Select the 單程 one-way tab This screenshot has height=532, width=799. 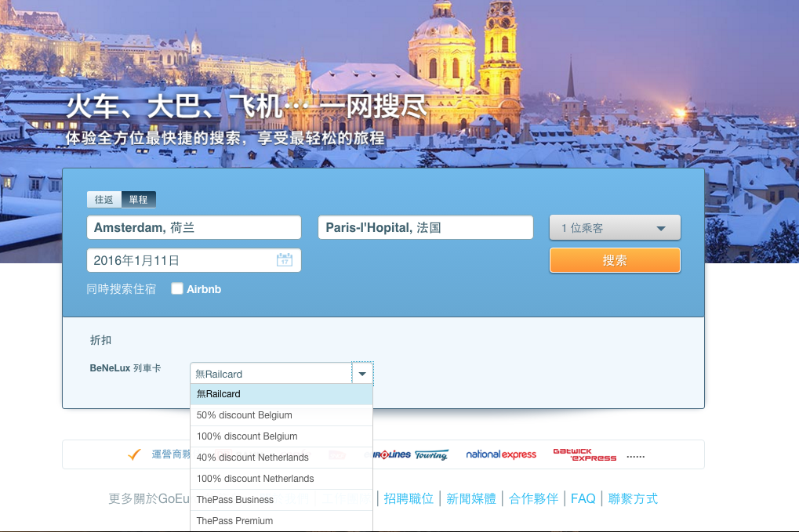(138, 200)
